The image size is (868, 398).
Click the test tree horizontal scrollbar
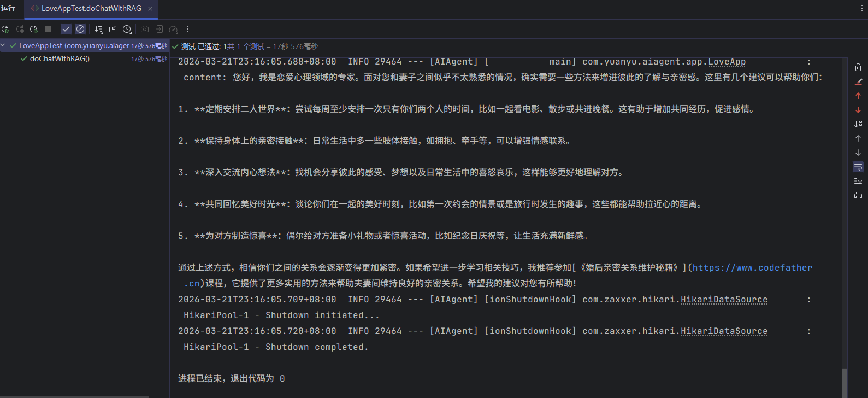click(74, 396)
